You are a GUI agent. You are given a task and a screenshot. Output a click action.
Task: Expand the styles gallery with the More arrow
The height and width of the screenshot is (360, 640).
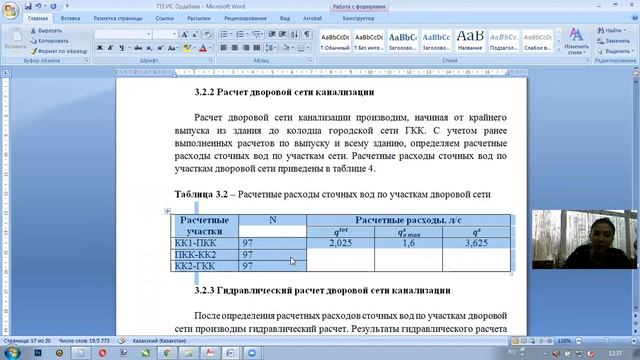pyautogui.click(x=559, y=49)
